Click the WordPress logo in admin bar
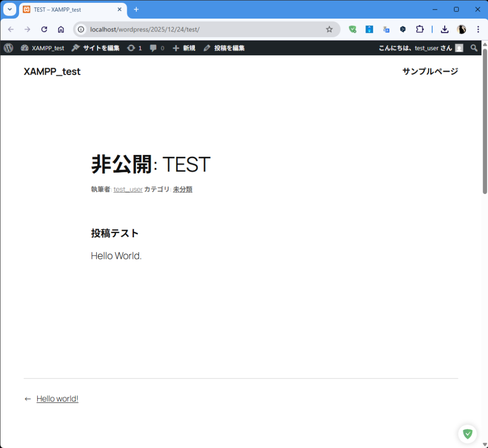This screenshot has height=448, width=488. pos(9,48)
